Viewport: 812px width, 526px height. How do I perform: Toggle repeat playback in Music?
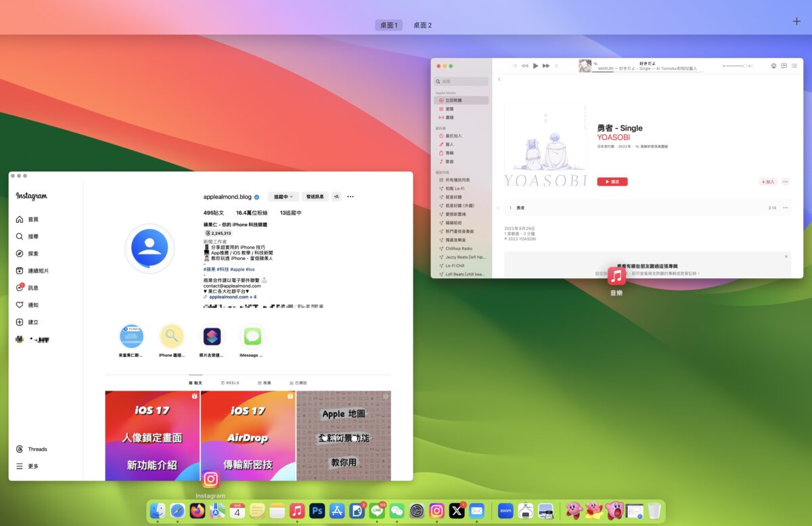pos(557,66)
